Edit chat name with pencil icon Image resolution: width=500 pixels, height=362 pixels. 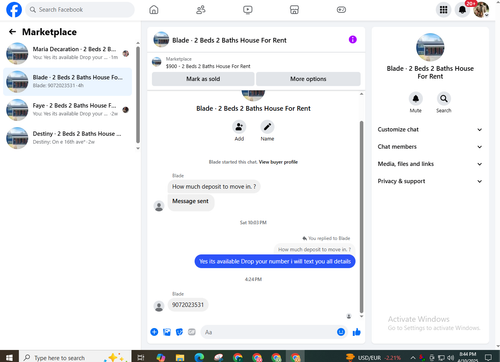click(x=267, y=127)
